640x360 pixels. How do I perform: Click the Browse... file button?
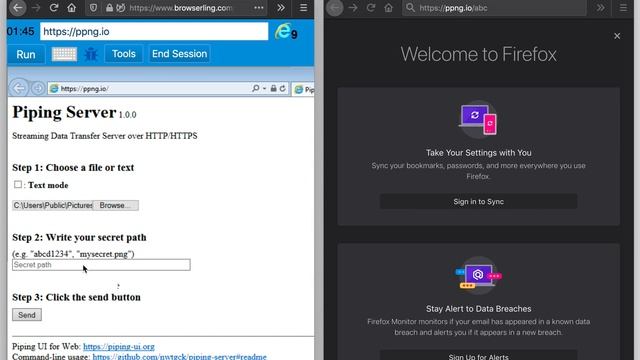click(116, 205)
